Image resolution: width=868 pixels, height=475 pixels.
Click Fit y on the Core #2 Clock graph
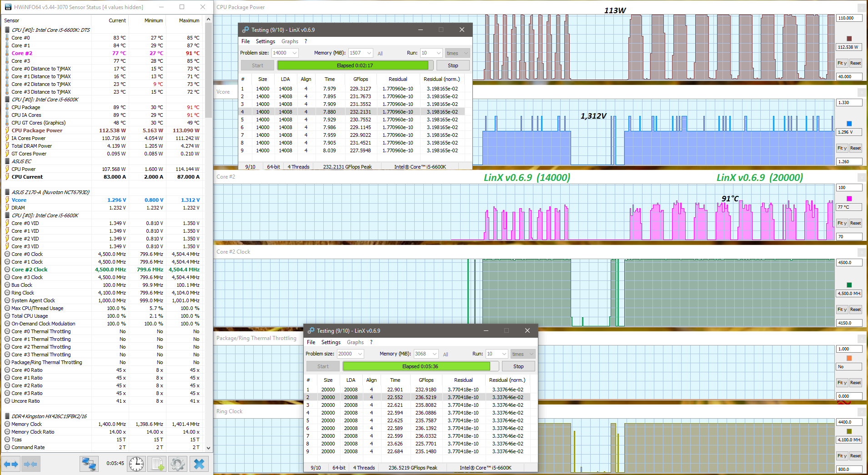coord(842,310)
